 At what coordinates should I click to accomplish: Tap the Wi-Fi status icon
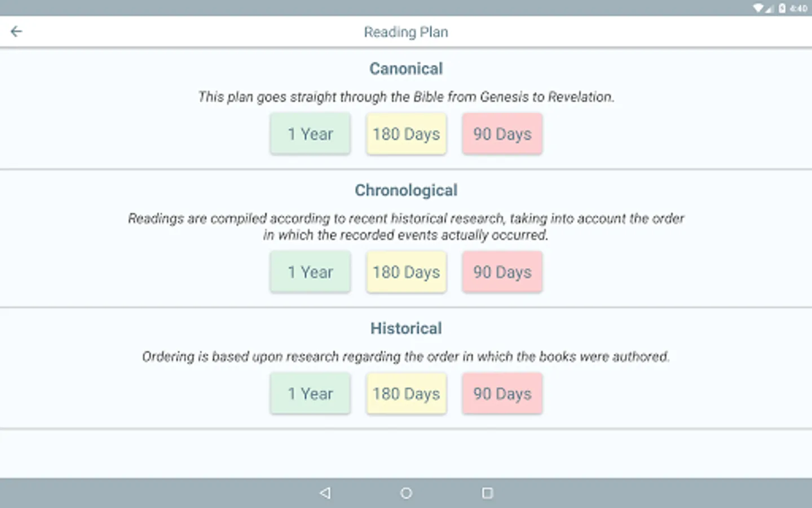[x=758, y=8]
